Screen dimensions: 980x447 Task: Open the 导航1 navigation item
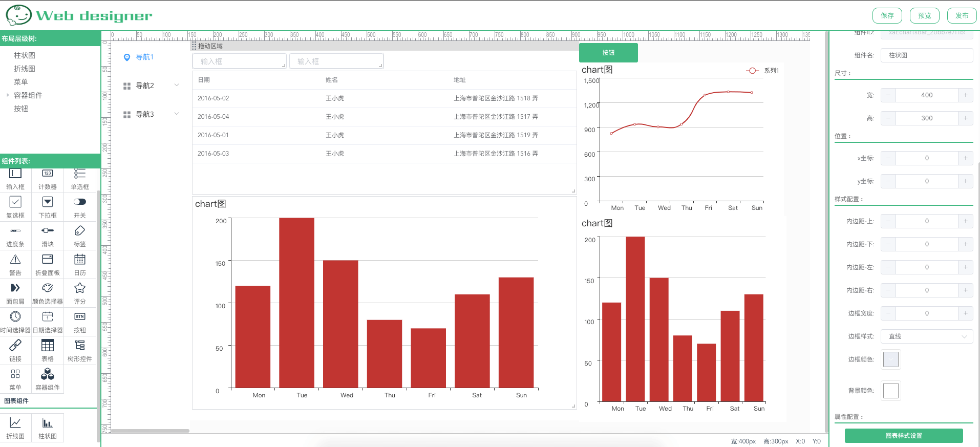click(144, 57)
